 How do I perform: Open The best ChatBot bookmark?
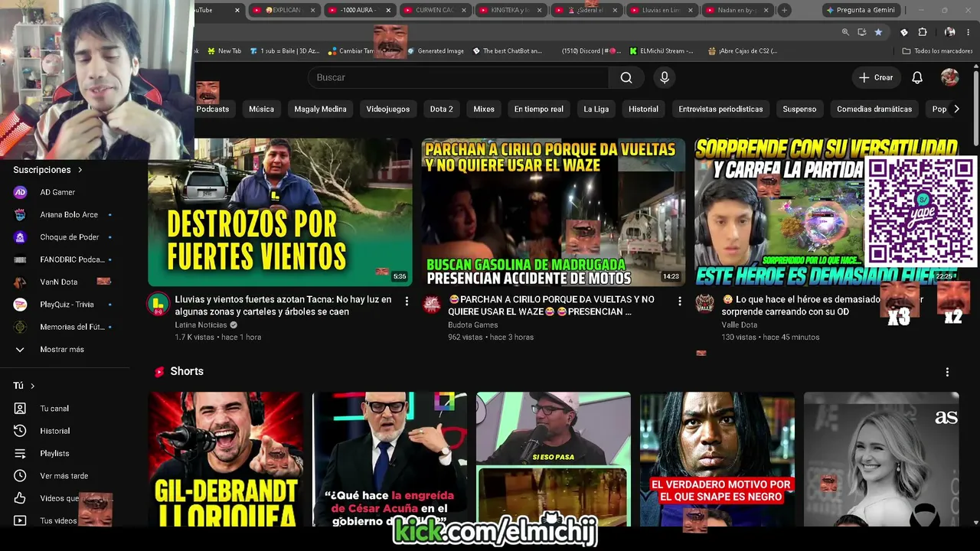507,51
